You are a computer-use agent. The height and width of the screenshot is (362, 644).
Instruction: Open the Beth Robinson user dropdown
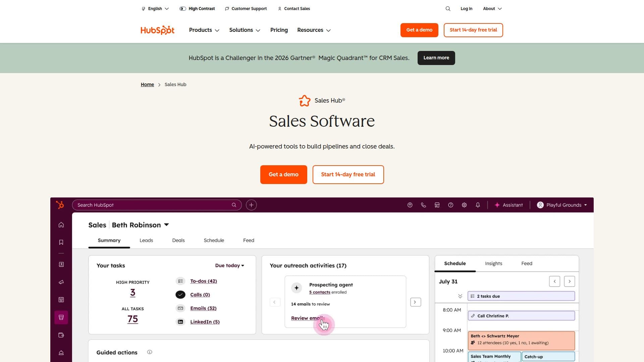(140, 225)
